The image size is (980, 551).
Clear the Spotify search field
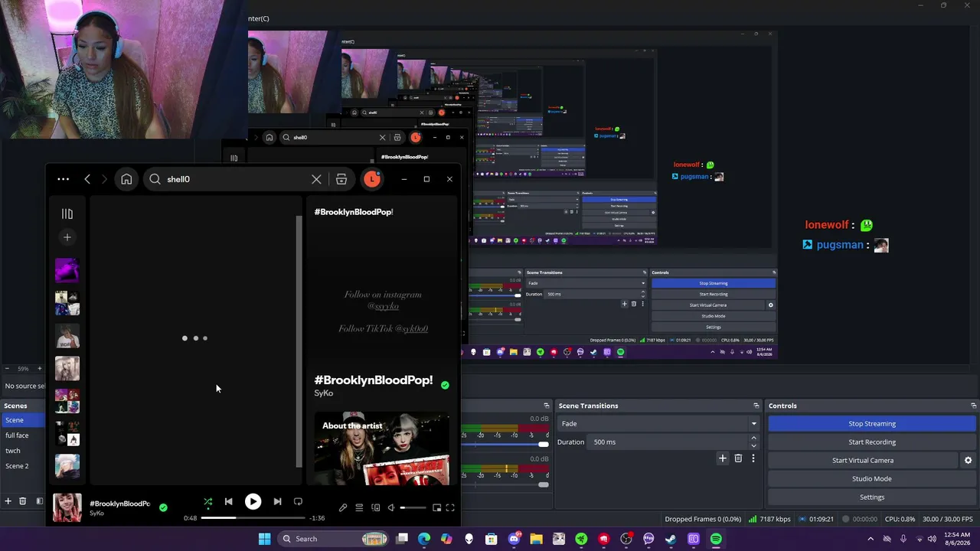[x=316, y=179]
